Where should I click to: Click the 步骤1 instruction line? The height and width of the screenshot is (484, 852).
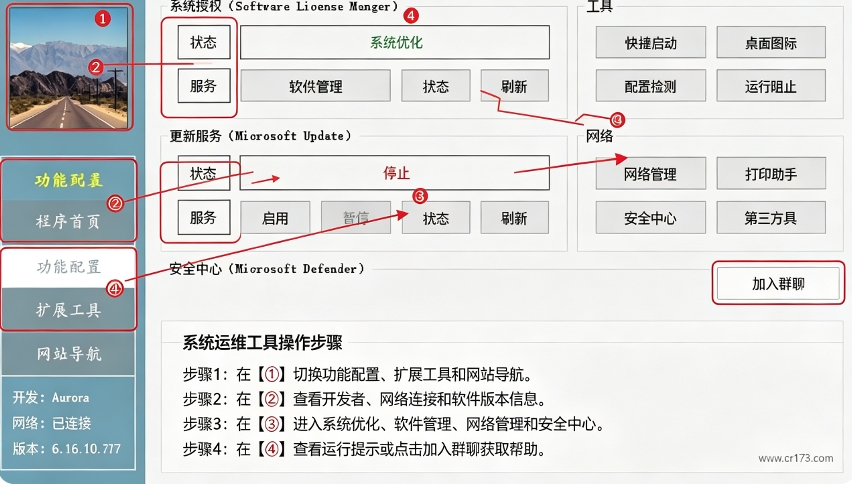pyautogui.click(x=359, y=374)
